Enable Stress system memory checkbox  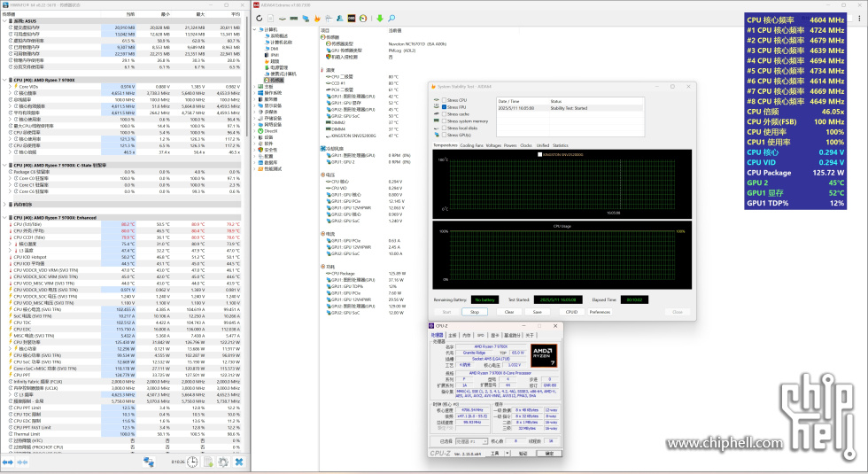tap(444, 120)
